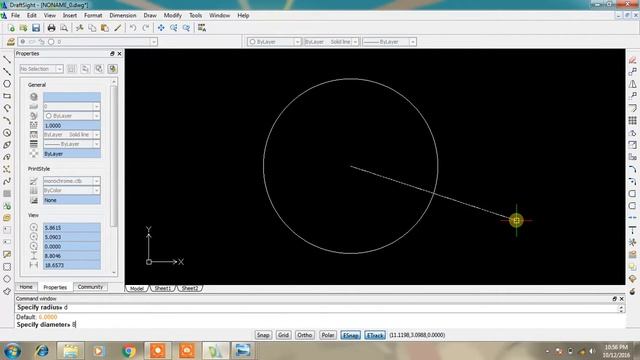Screen dimensions: 640x360
Task: Click the view width value 18.6573
Action: click(71, 265)
